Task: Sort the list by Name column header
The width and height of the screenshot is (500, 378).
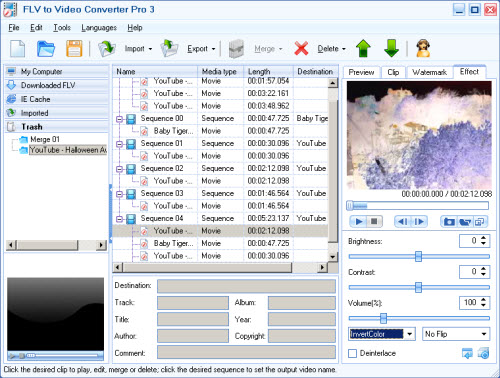Action: pos(155,72)
